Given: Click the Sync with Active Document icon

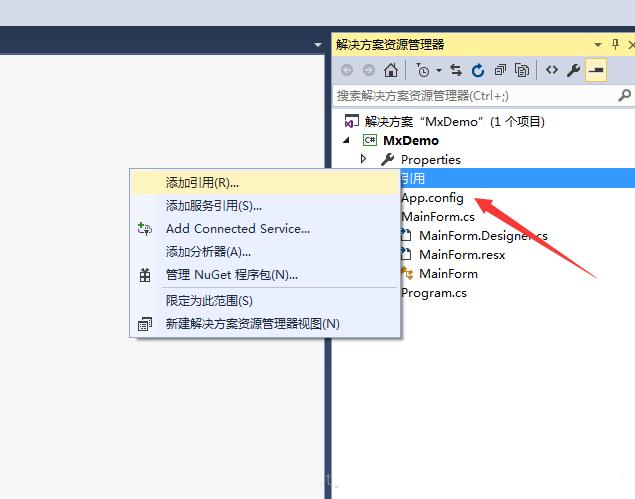Looking at the screenshot, I should 456,70.
